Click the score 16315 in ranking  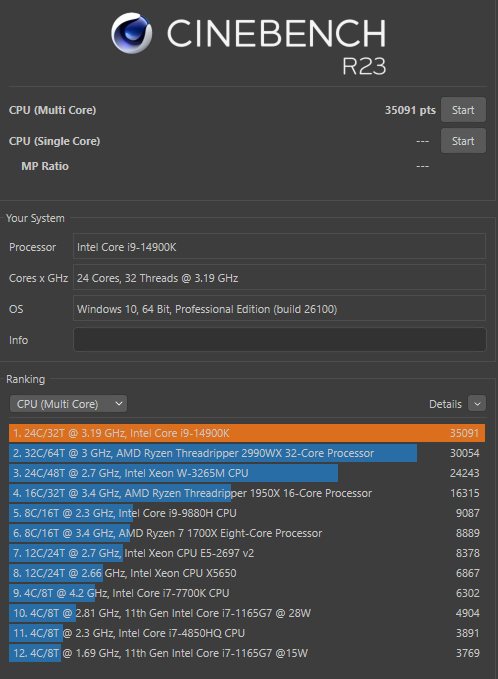(x=465, y=493)
